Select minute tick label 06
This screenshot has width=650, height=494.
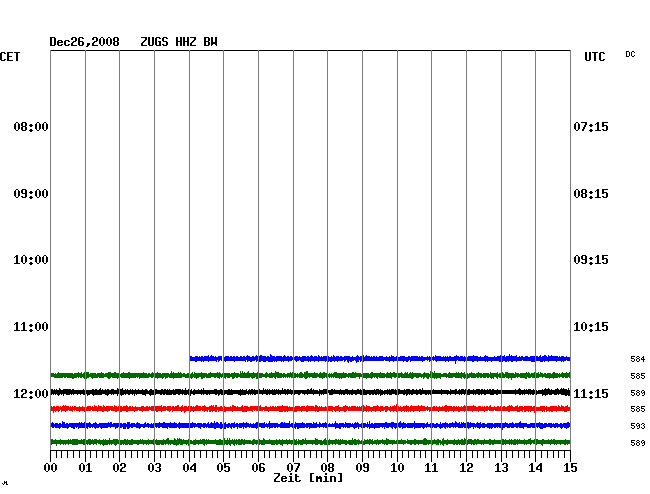[x=258, y=468]
